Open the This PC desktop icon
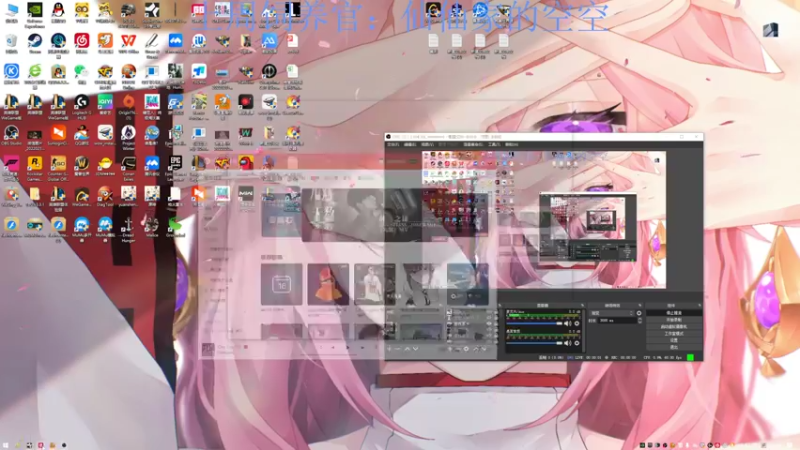This screenshot has width=800, height=450. [x=11, y=13]
